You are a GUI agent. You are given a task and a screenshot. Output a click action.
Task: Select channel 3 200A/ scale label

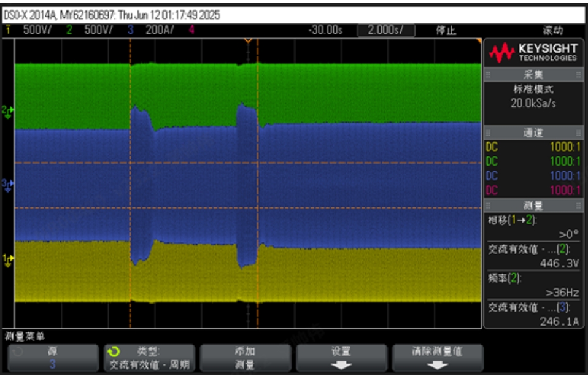[x=160, y=29]
